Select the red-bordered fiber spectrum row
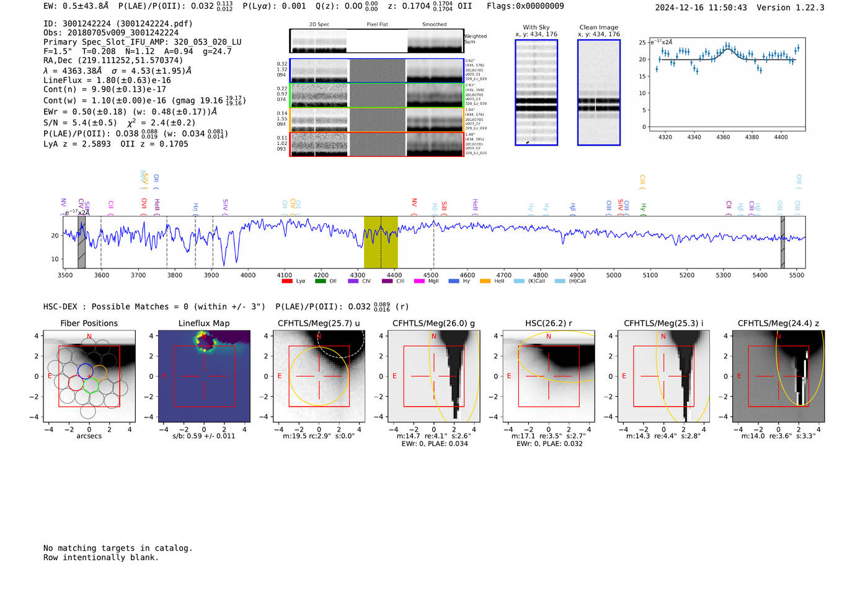 (x=376, y=144)
